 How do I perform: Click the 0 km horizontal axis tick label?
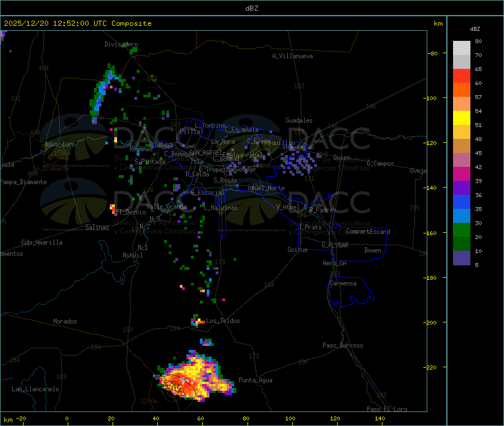tap(67, 418)
